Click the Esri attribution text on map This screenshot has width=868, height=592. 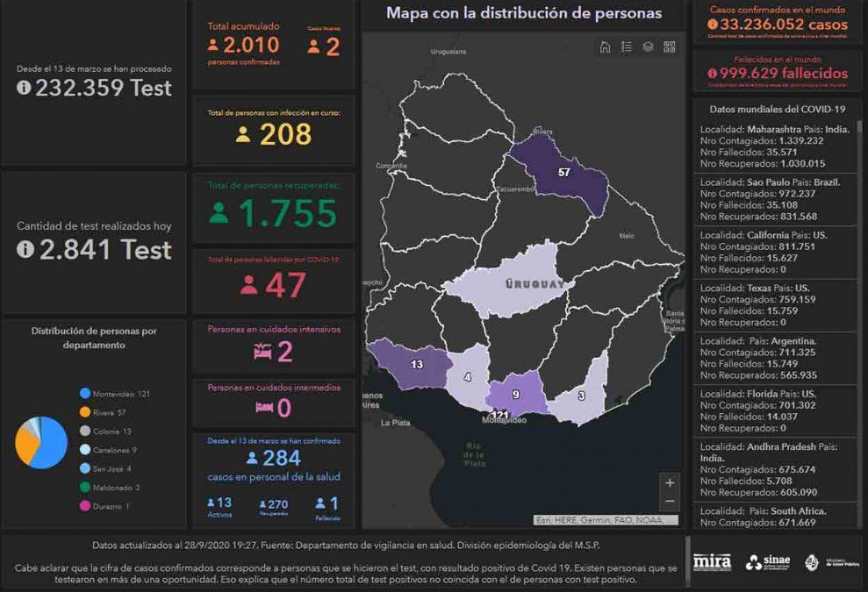pyautogui.click(x=606, y=519)
